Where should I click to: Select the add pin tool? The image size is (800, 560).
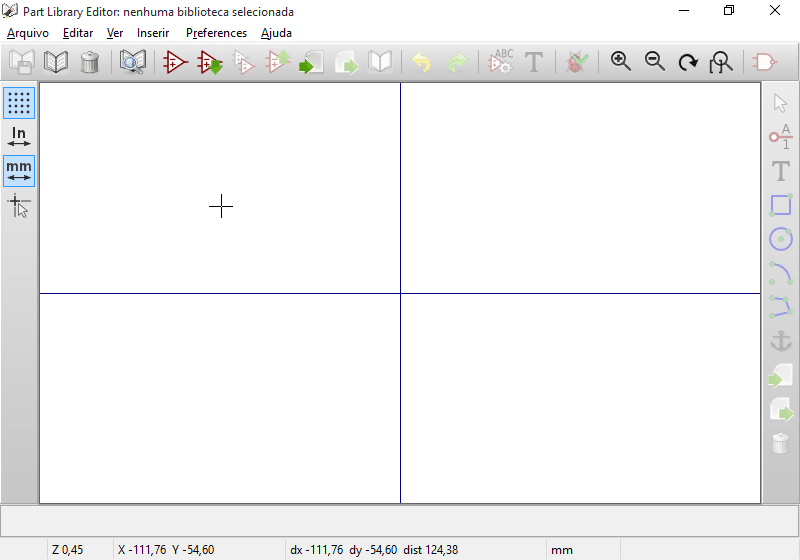pos(781,137)
